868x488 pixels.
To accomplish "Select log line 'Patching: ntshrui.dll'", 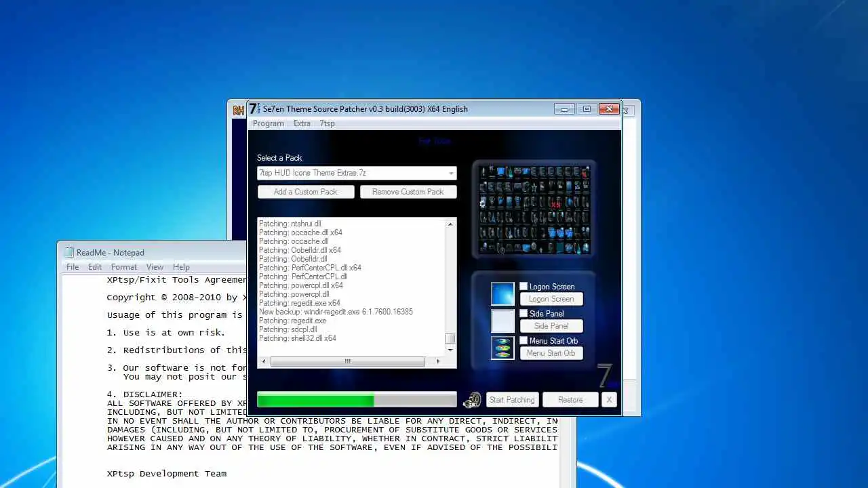I will coord(290,224).
